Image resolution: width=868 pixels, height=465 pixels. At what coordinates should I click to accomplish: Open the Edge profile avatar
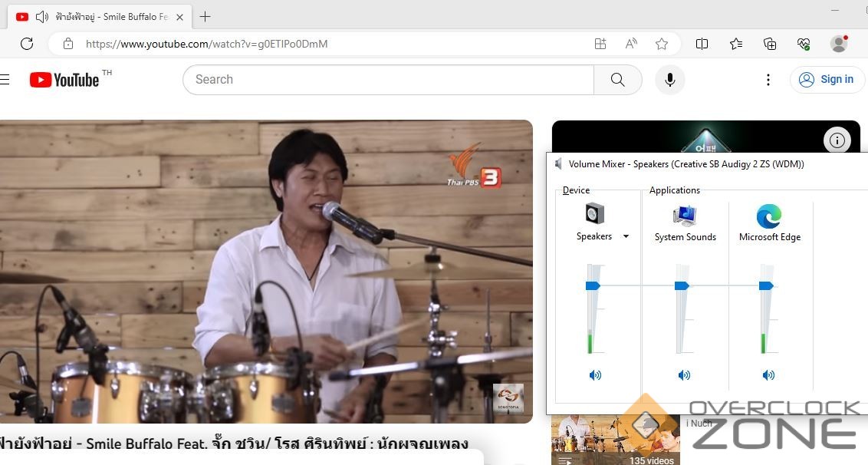[839, 44]
